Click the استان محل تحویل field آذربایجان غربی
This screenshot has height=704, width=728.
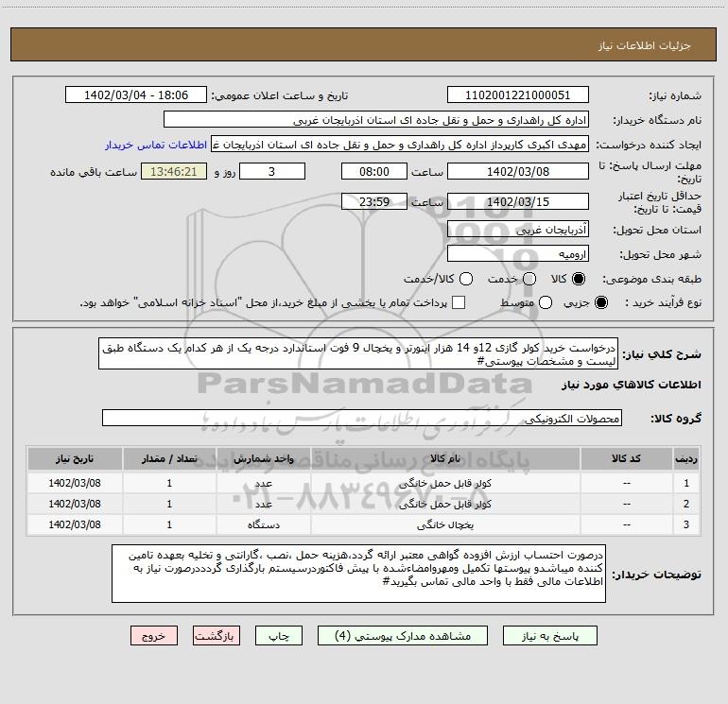pos(518,230)
